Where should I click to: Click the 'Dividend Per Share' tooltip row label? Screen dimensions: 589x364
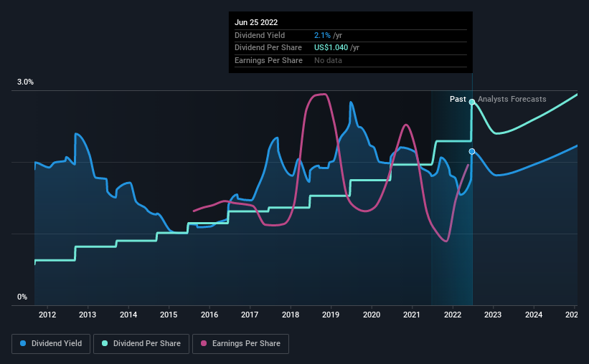click(268, 48)
